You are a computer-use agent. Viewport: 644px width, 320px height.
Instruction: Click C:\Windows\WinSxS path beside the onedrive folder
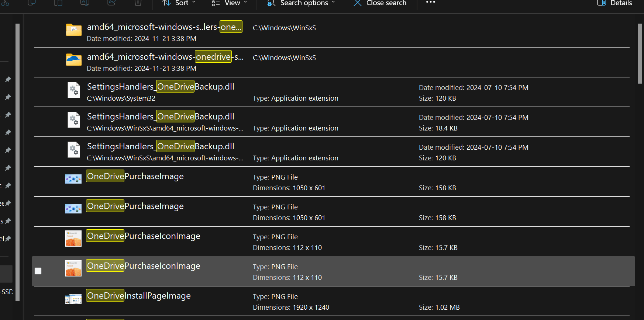[x=284, y=58]
